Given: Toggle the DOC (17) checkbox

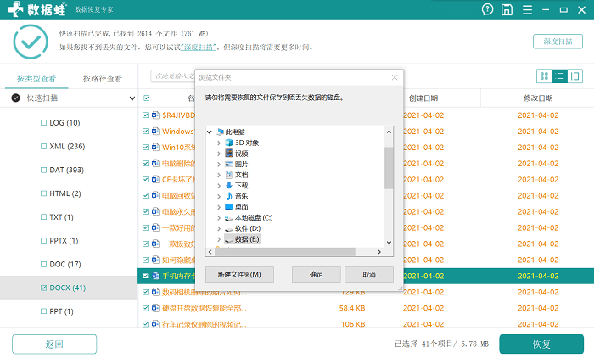Looking at the screenshot, I should click(43, 264).
